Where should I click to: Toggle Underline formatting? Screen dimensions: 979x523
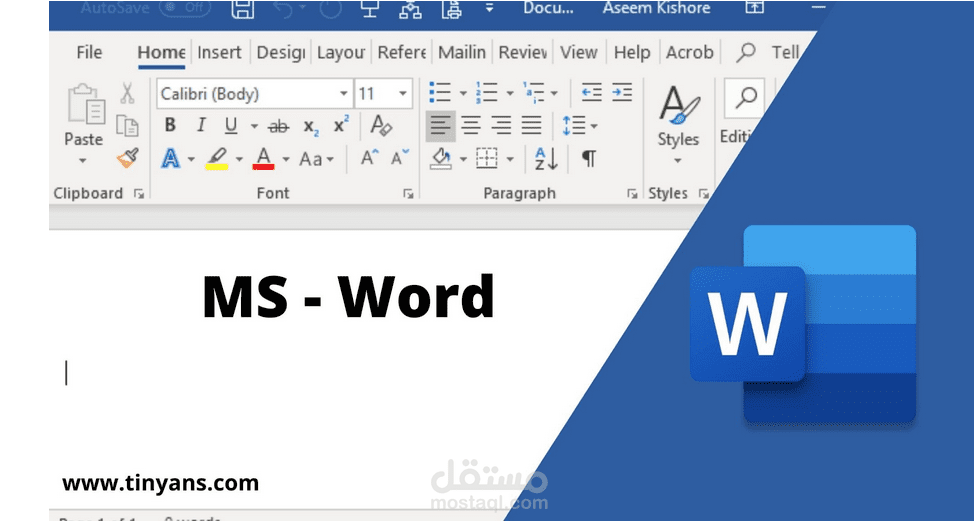point(231,126)
